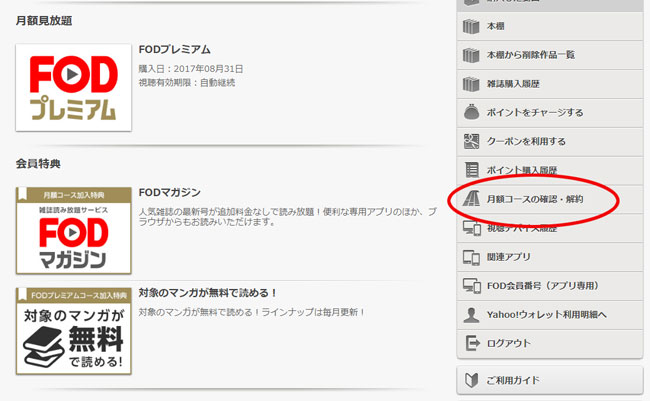This screenshot has height=401, width=650.
Task: Open 本棚から削除作品一覧 in the sidebar
Action: [x=550, y=55]
